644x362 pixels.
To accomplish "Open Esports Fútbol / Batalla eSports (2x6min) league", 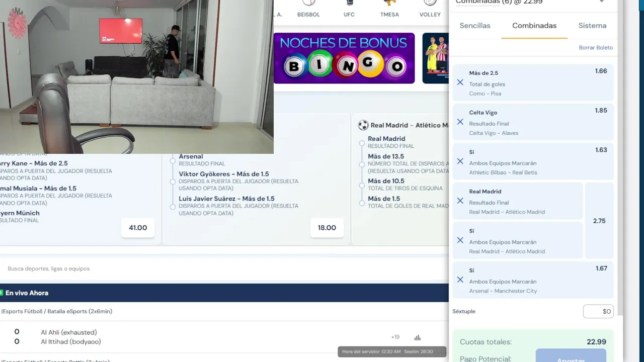I will [x=56, y=312].
